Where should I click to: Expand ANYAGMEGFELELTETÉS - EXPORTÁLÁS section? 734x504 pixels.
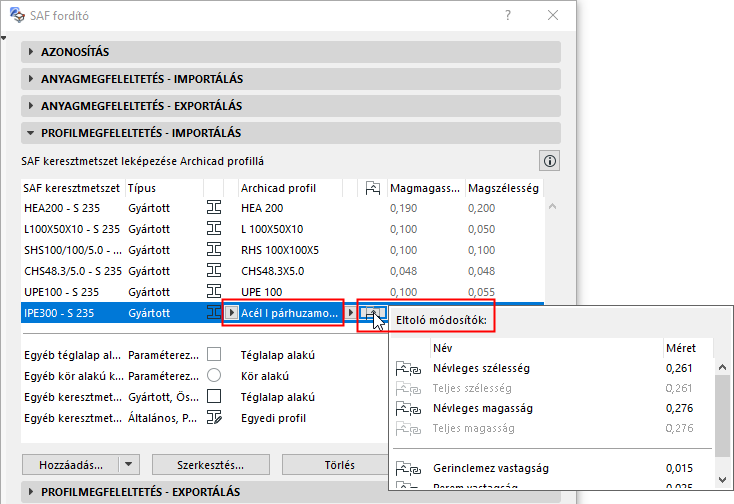tap(291, 106)
